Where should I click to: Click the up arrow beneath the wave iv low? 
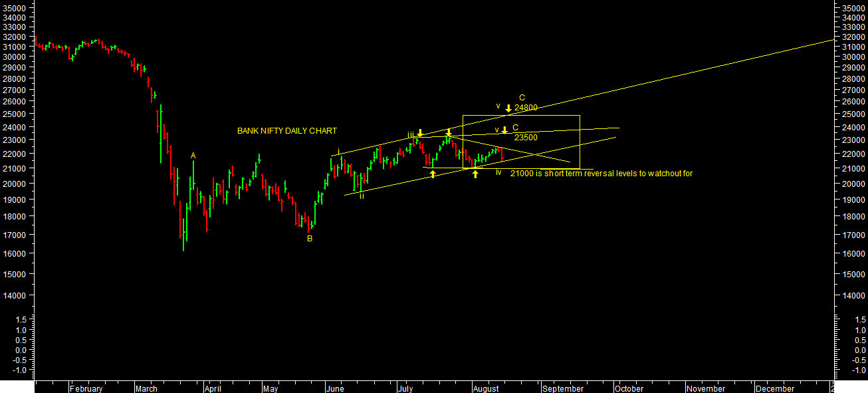tap(475, 174)
